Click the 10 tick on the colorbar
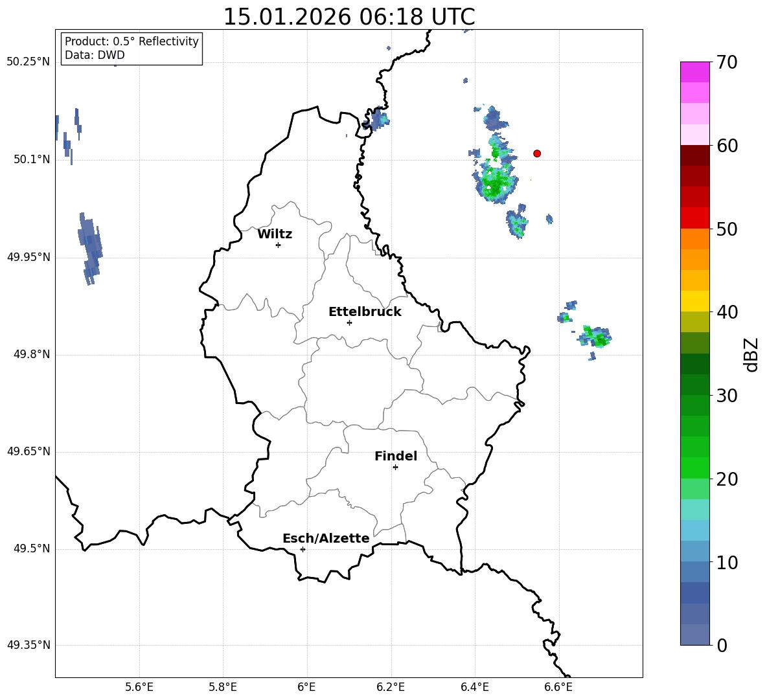The image size is (767, 700). pos(727,563)
